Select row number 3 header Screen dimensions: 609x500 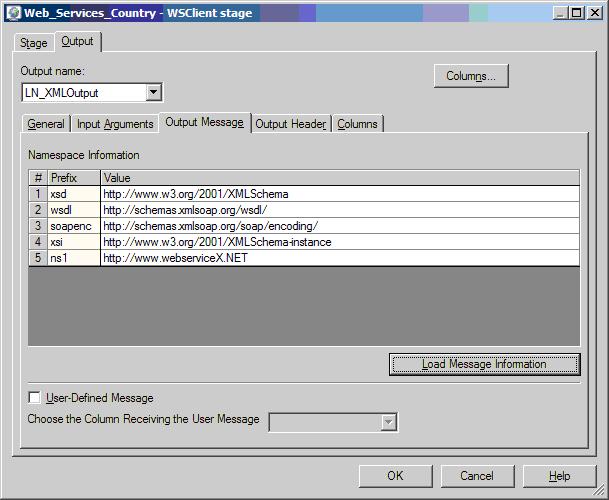[38, 226]
